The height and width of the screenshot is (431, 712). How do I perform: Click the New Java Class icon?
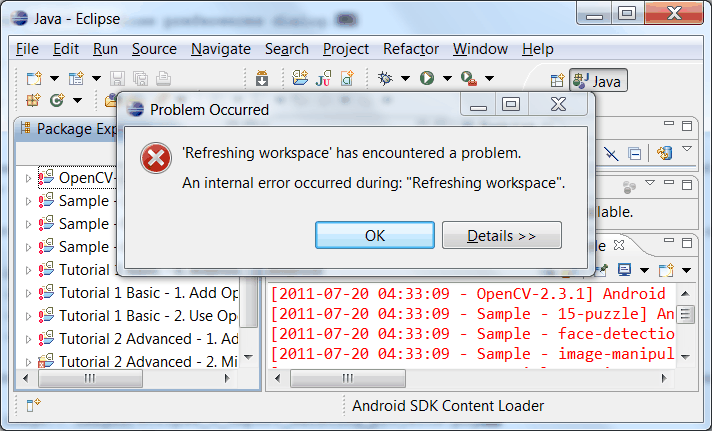point(57,100)
